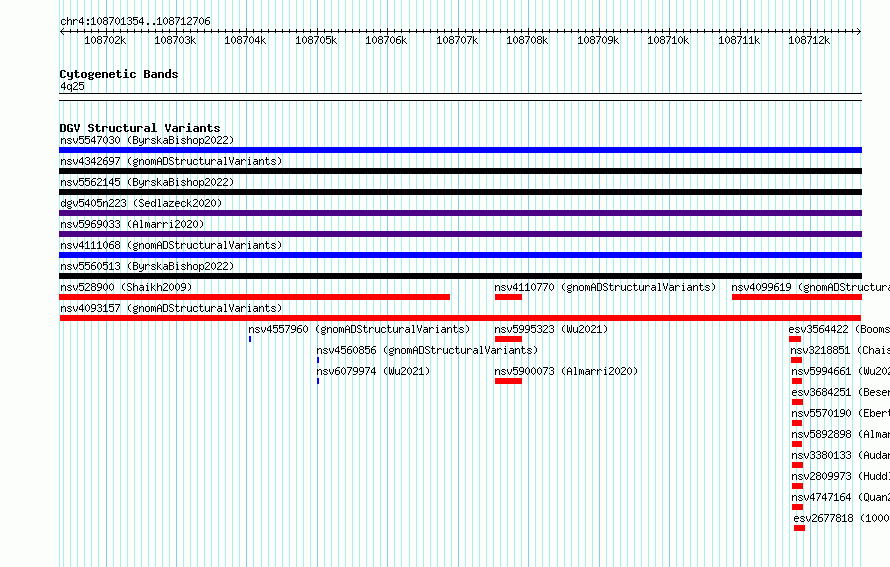890x567 pixels.
Task: Open nsv4111068 (gnomADStructuralVariants) label
Action: pyautogui.click(x=171, y=245)
